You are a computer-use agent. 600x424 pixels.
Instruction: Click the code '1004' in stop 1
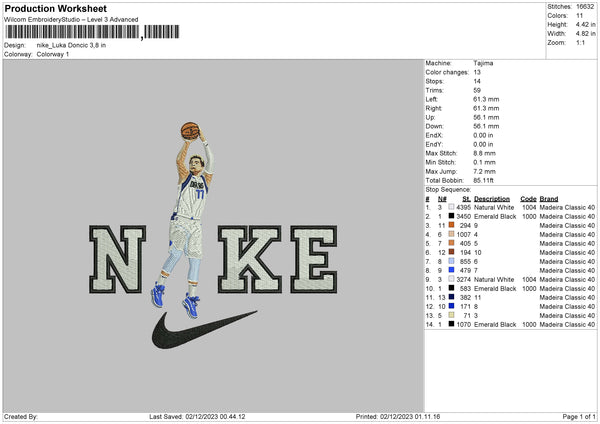point(529,207)
